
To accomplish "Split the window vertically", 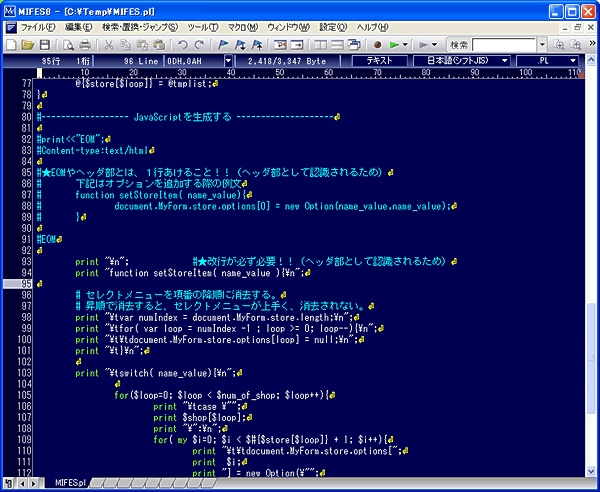I will coord(320,45).
